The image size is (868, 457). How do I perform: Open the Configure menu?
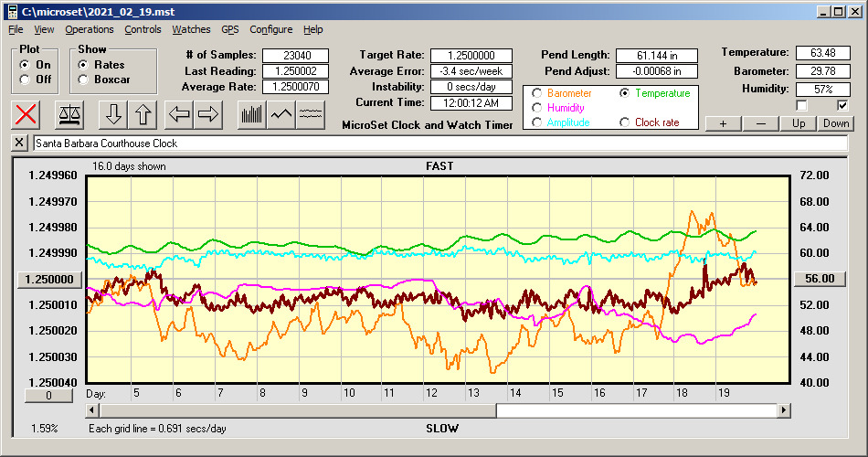(270, 29)
